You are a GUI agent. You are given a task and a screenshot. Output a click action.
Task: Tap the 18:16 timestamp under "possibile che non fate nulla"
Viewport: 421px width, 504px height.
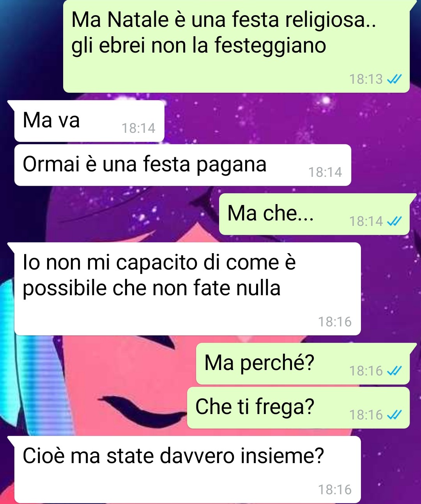[x=335, y=322]
